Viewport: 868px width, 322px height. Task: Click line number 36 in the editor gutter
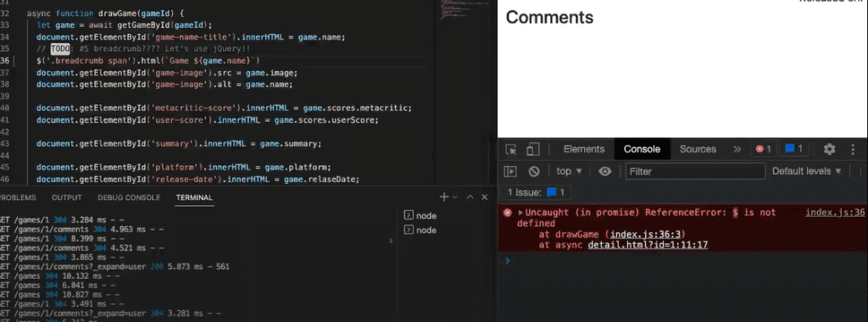point(5,61)
